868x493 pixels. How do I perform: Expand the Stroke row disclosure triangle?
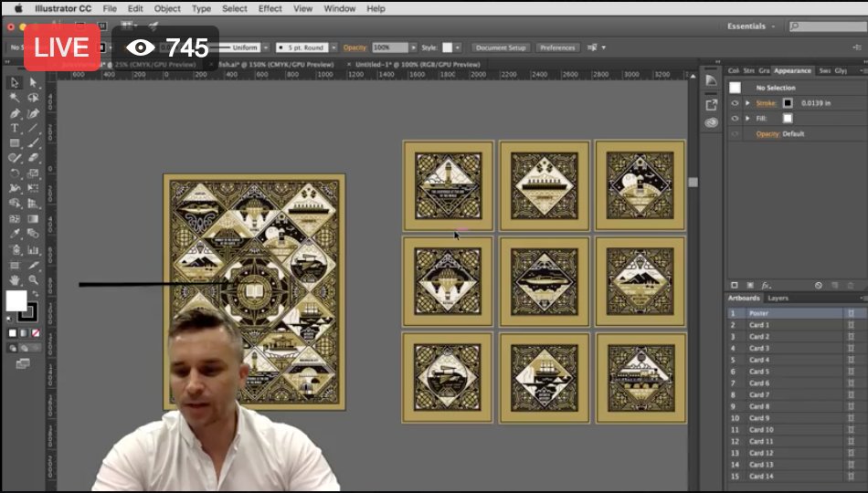(747, 103)
